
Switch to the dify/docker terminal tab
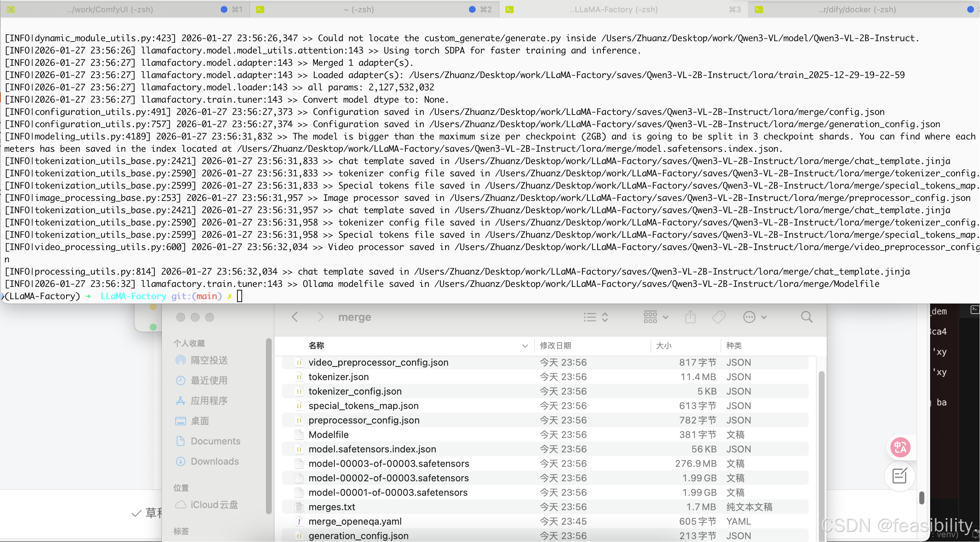click(857, 9)
